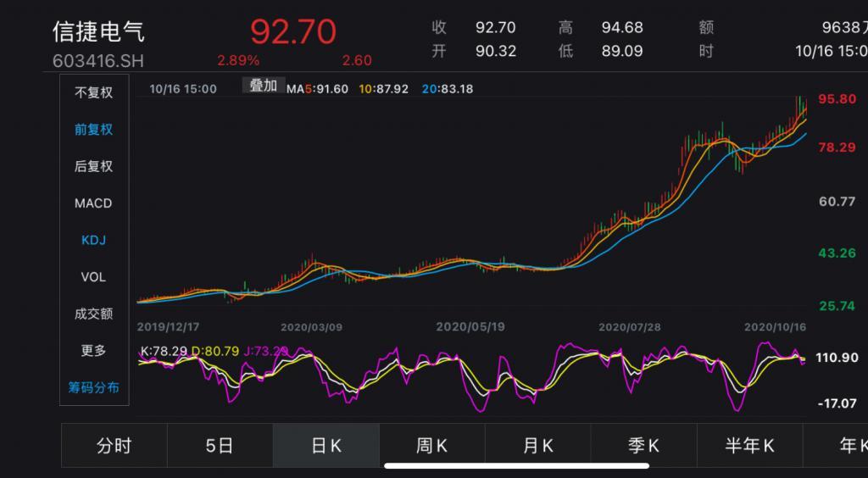868x478 pixels.
Task: Tap the 43.26 price axis label
Action: 837,253
